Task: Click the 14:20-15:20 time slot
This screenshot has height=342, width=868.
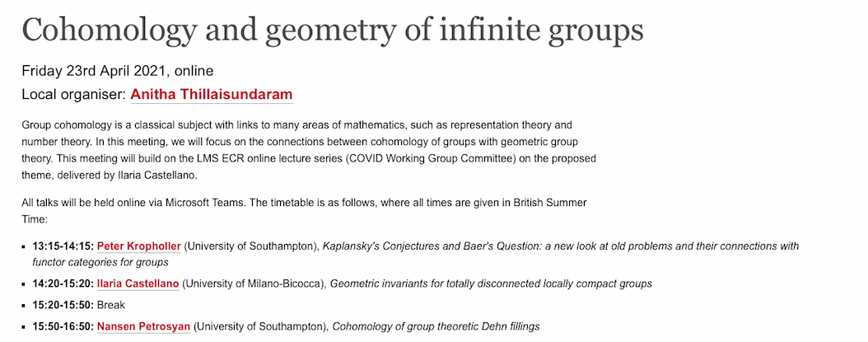Action: 63,283
